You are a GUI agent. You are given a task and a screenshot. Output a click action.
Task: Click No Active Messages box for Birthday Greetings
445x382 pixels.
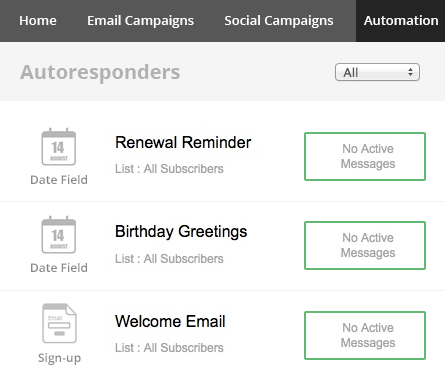(x=365, y=245)
